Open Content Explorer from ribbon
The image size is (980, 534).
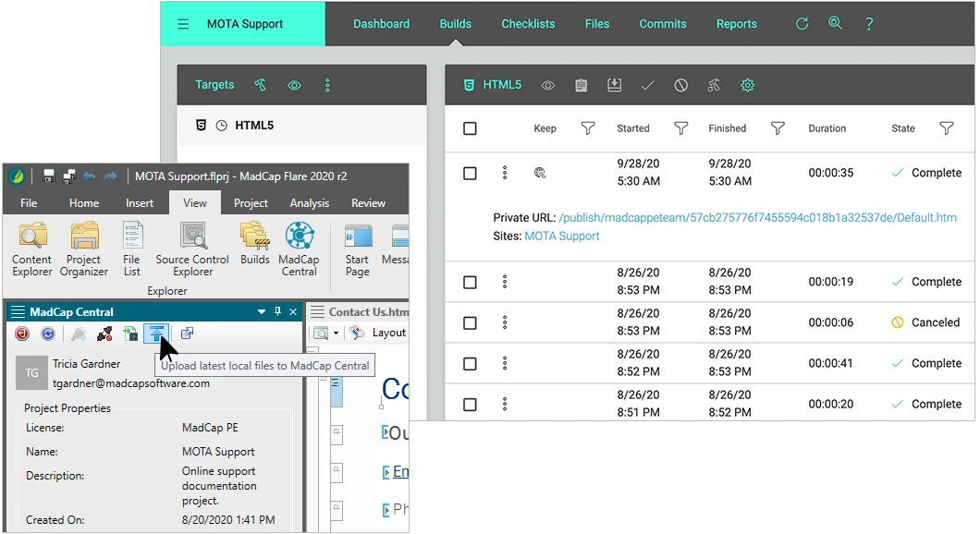32,249
